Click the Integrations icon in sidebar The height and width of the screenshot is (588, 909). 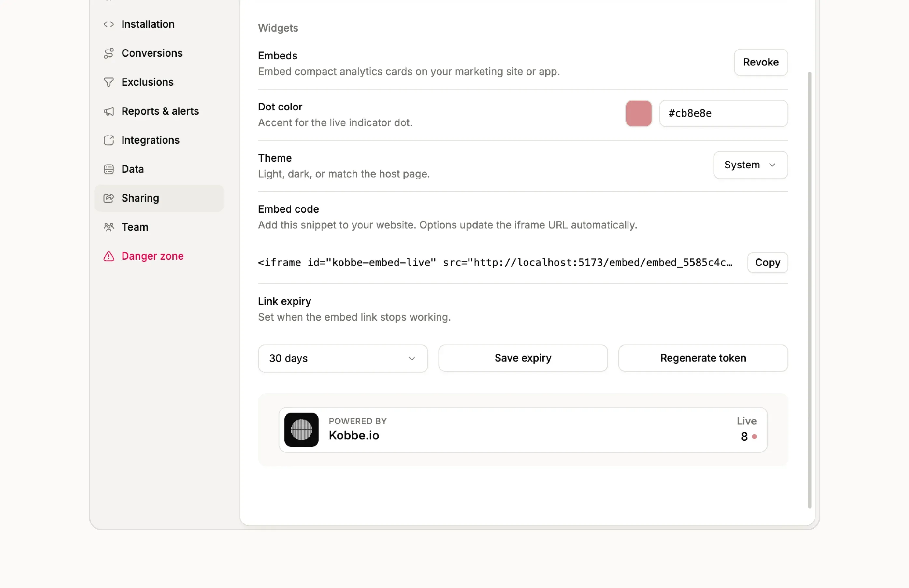click(109, 140)
